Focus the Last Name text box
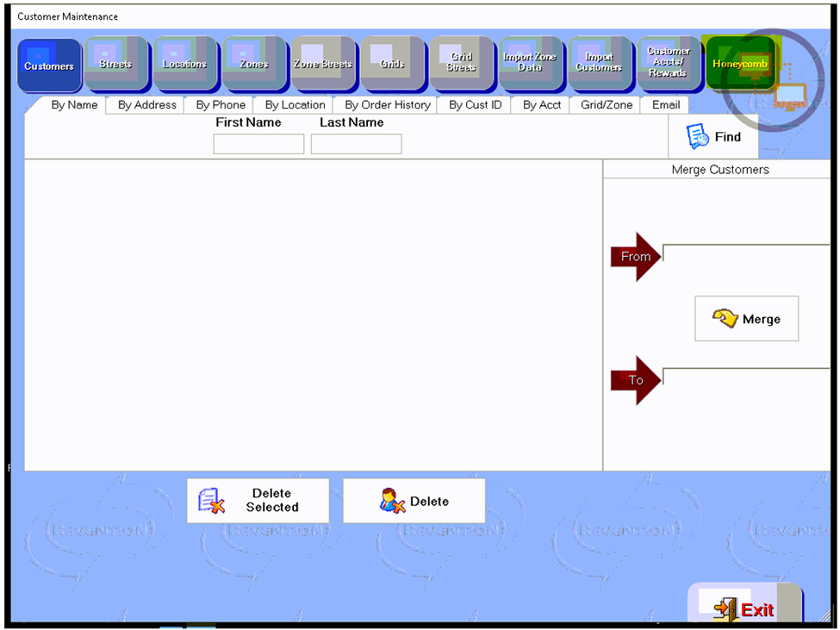The height and width of the screenshot is (630, 840). point(356,144)
